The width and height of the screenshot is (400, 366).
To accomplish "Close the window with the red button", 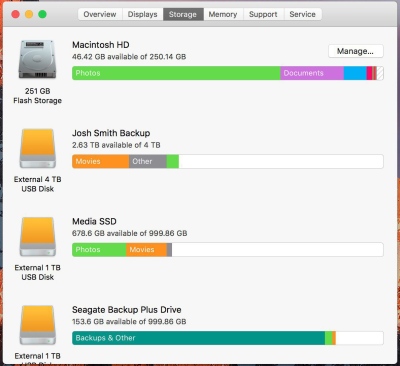I will tap(16, 14).
